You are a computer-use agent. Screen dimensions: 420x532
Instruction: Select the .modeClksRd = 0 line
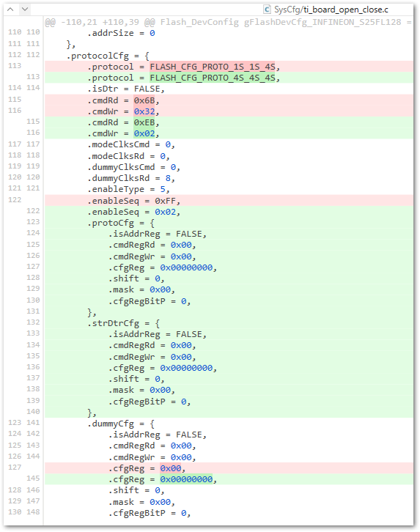point(128,156)
